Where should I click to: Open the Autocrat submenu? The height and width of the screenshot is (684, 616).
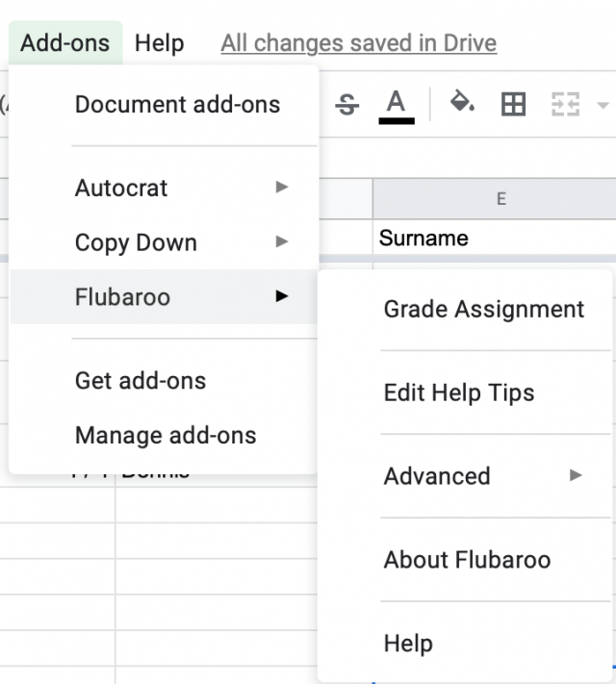164,188
